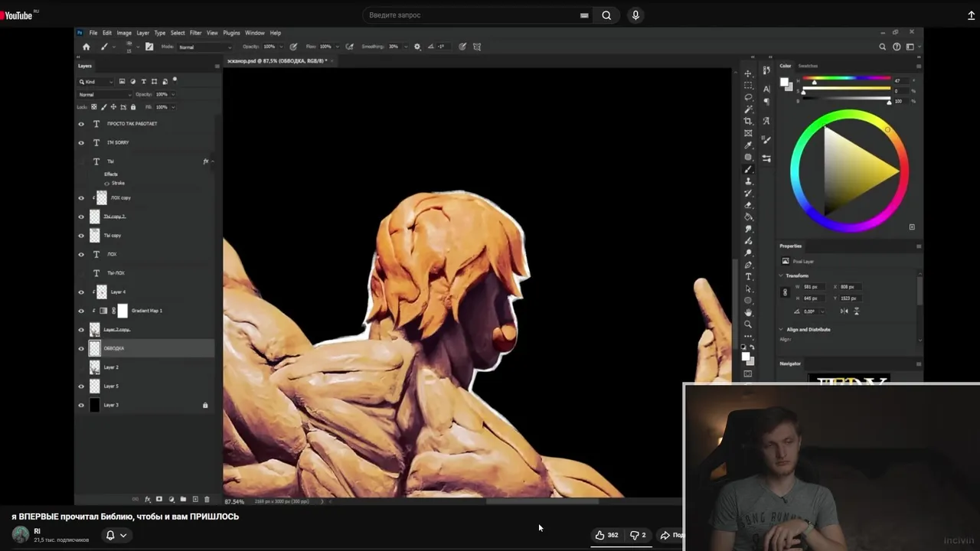Select the Paint Bucket tool

coord(748,217)
